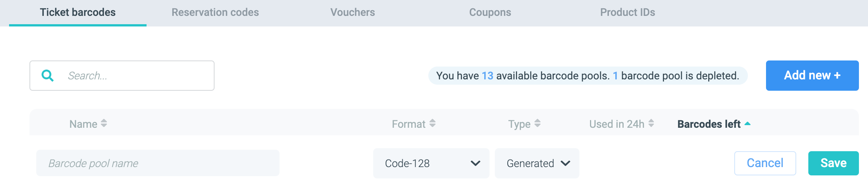Switch to the Product IDs tab
This screenshot has width=868, height=189.
tap(627, 12)
